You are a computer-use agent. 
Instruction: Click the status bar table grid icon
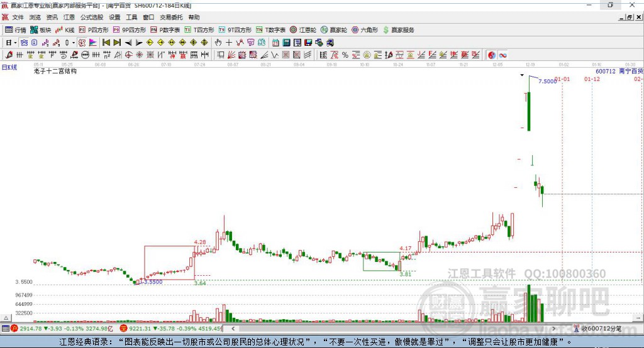(x=5, y=329)
